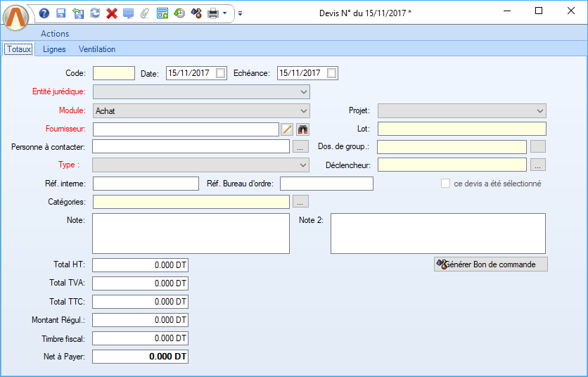
Task: Open the Ventilation tab
Action: [97, 49]
